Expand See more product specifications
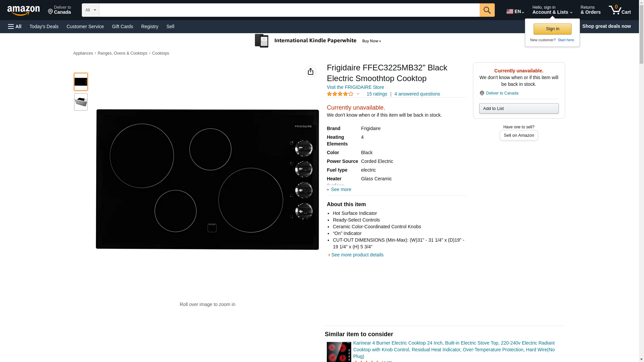This screenshot has width=644, height=362. click(340, 190)
